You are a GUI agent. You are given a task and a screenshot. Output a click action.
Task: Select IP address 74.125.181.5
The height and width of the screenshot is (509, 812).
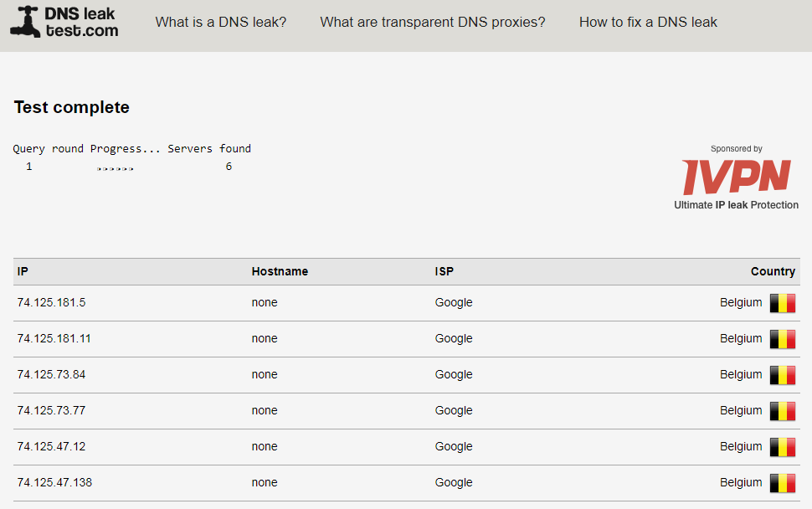click(51, 303)
